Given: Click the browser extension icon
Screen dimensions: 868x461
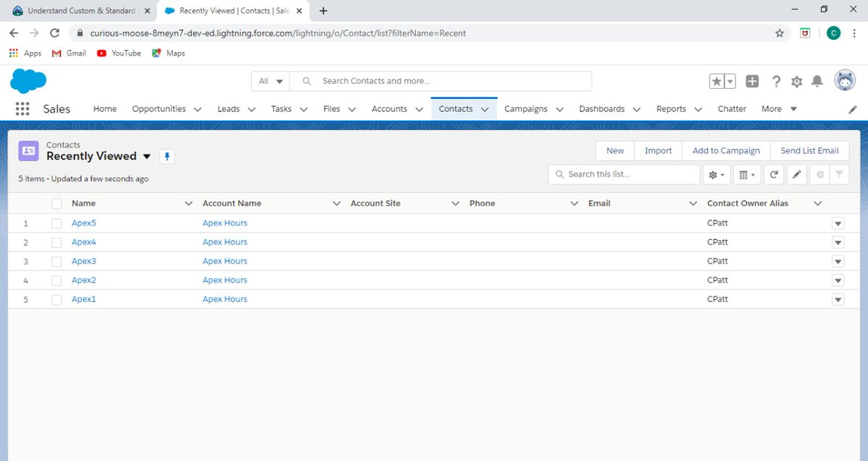Looking at the screenshot, I should pos(805,33).
